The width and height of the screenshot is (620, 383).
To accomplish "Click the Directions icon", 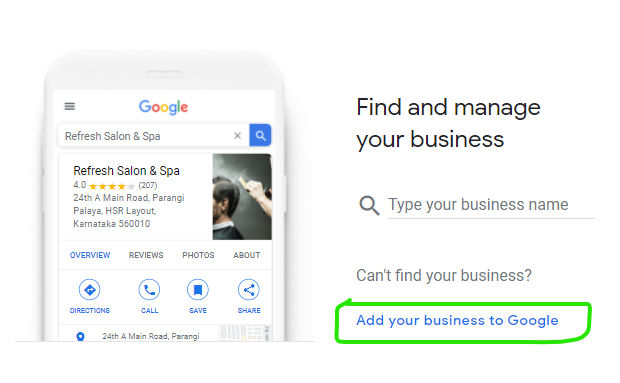I will (x=90, y=290).
